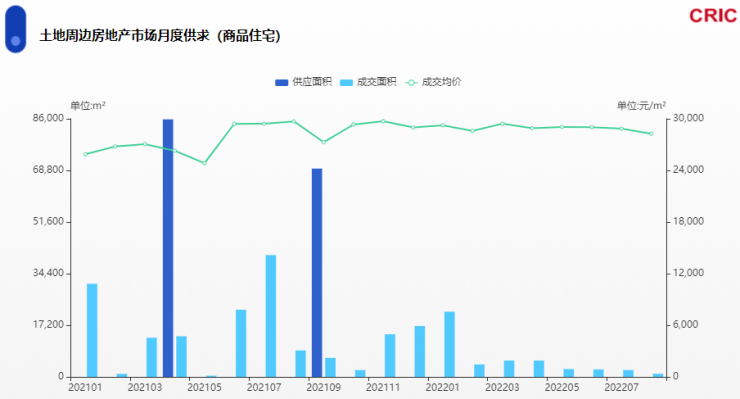Click the 单位:m² left axis unit label
This screenshot has width=740, height=399.
(88, 105)
